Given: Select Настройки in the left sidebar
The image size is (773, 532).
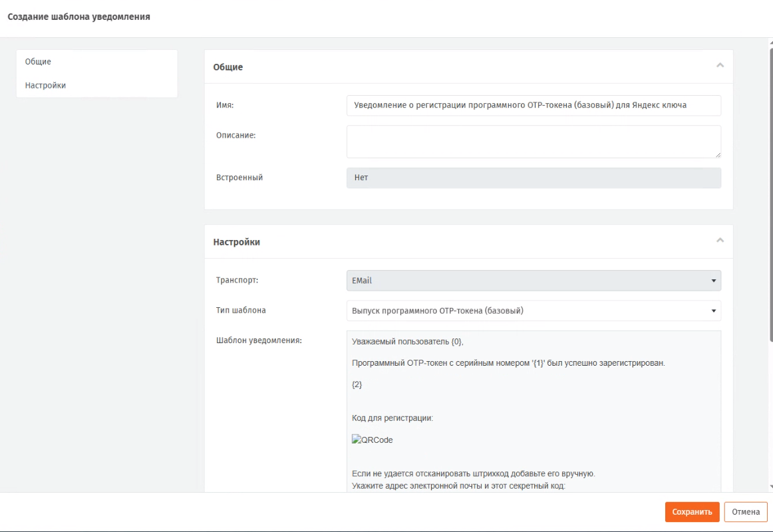Looking at the screenshot, I should 45,85.
